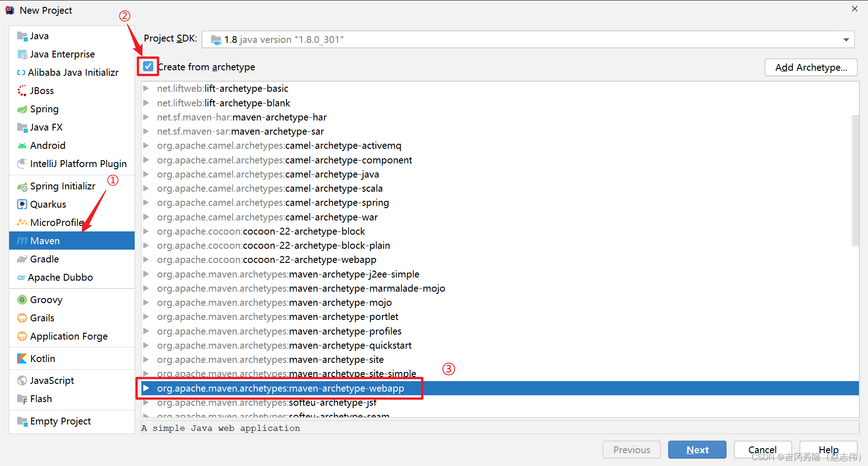The height and width of the screenshot is (466, 868).
Task: Click the Empty Project folder icon
Action: click(22, 421)
